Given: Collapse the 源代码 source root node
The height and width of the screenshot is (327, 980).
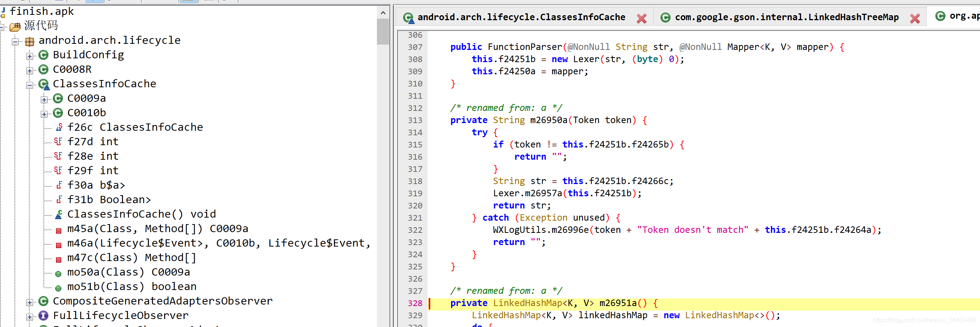Looking at the screenshot, I should 2,27.
